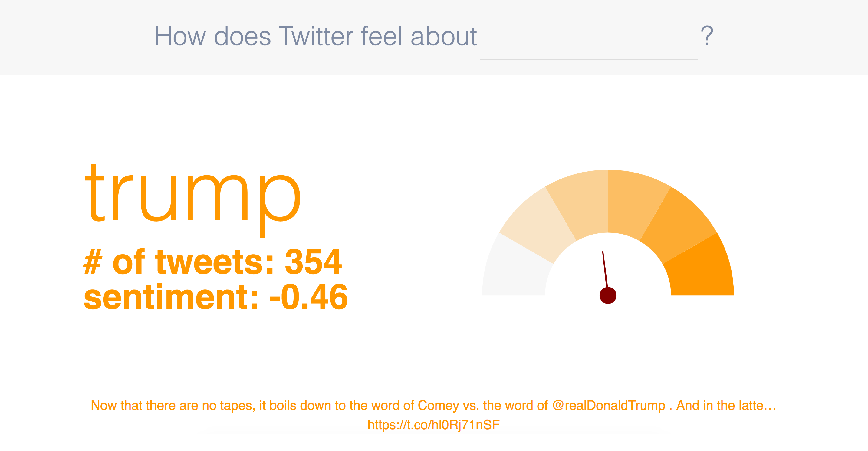Click the dark red gauge needle hub

pos(608,295)
